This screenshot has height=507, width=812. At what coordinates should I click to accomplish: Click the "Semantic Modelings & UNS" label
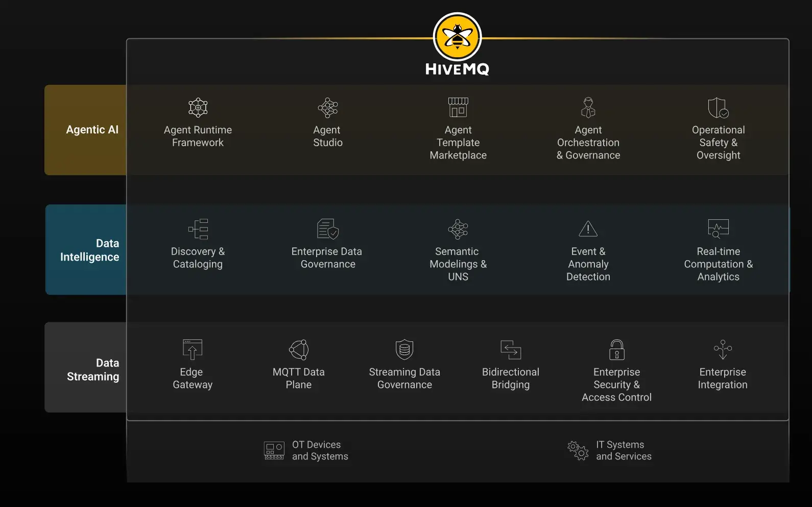[x=458, y=264]
